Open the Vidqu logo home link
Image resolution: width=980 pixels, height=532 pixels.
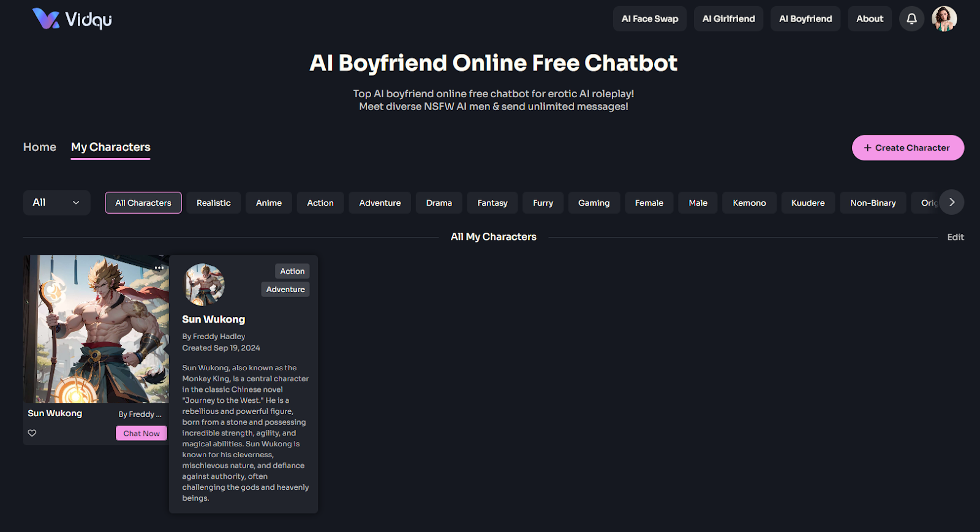pyautogui.click(x=72, y=19)
